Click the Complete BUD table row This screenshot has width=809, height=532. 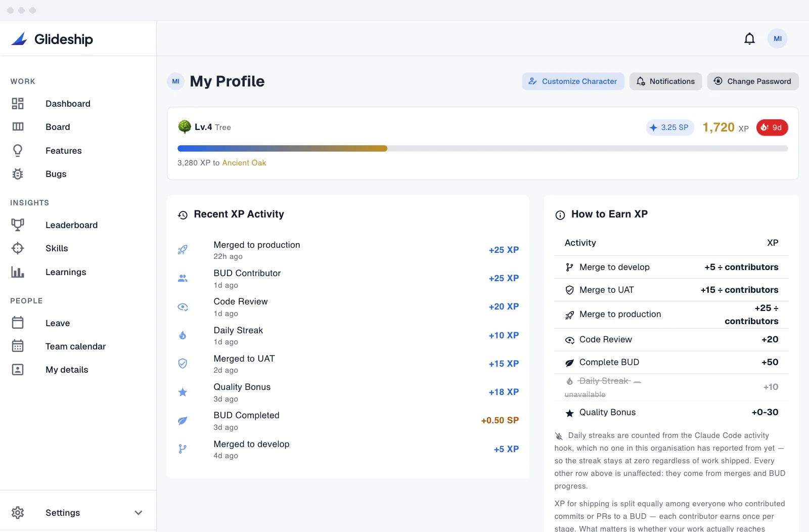(671, 362)
